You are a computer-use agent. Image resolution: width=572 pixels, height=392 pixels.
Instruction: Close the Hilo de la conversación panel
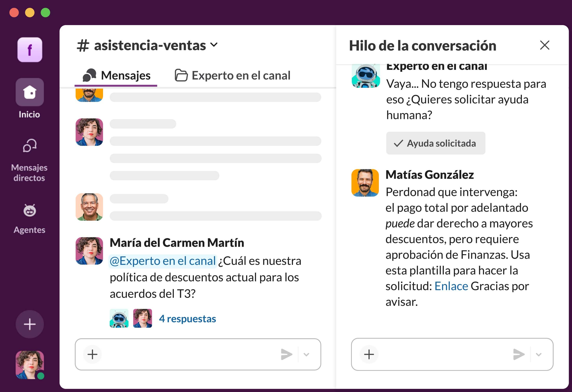pyautogui.click(x=544, y=45)
